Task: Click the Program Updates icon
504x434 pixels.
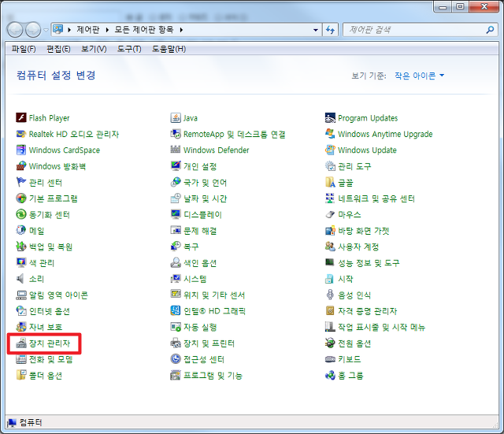Action: [330, 117]
